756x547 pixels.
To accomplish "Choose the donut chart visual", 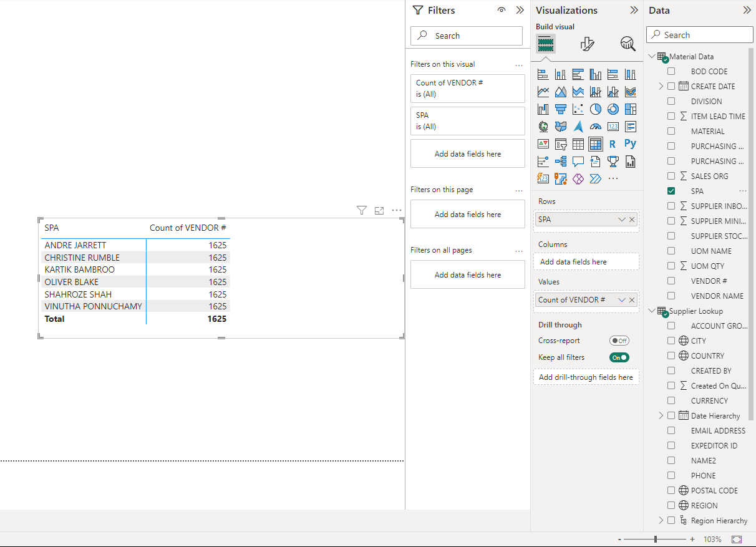I will point(613,109).
